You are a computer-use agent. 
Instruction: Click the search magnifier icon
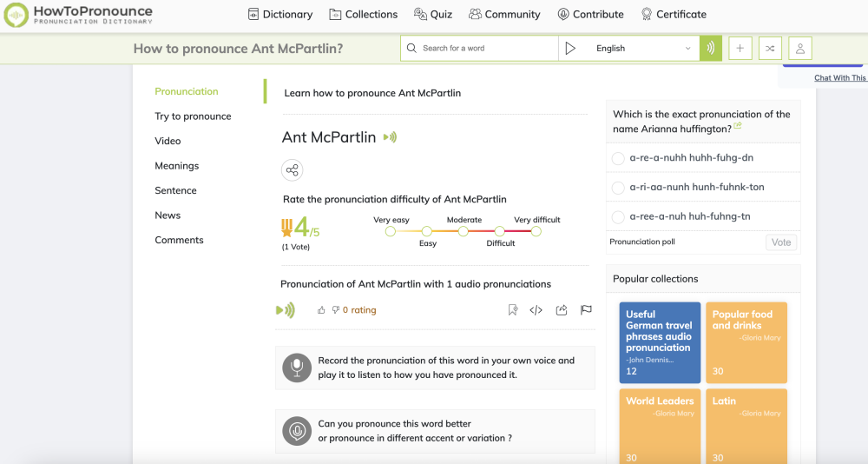click(411, 49)
